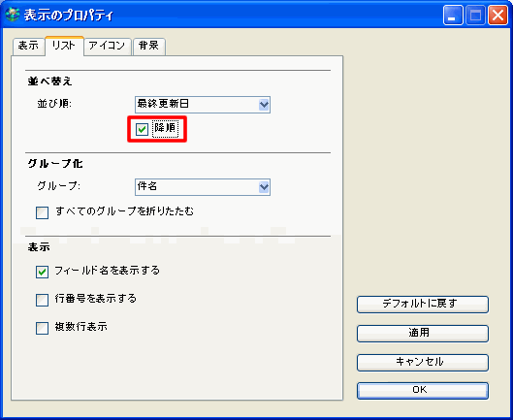The image size is (513, 420).
Task: Open the 並び順 dropdown arrow
Action: pos(264,105)
